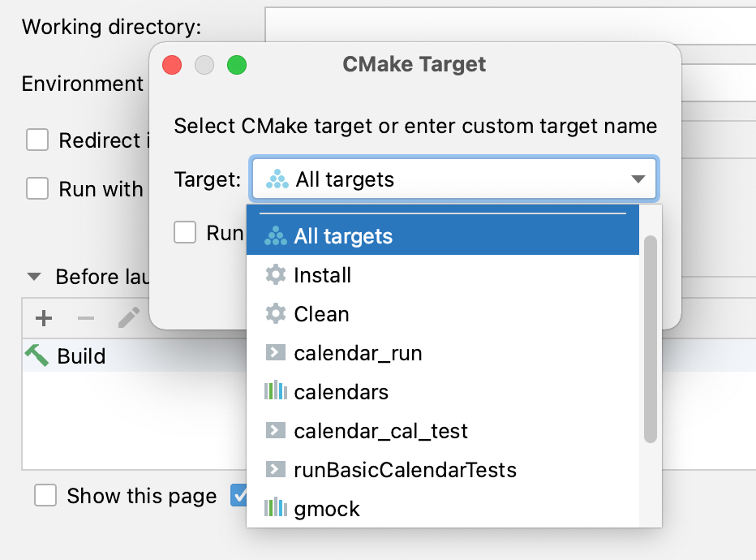
Task: Collapse the Before launch section
Action: coord(32,277)
